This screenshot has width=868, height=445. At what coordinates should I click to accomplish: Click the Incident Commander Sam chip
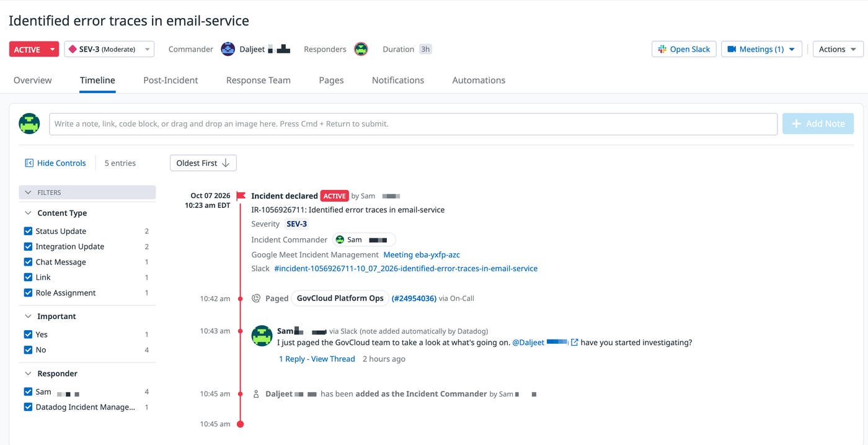point(364,240)
